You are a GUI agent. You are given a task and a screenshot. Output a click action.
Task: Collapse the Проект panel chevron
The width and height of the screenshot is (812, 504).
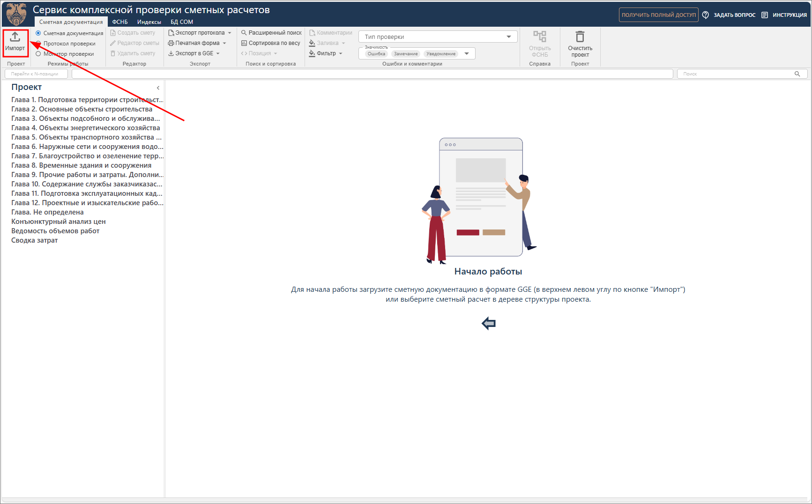[158, 88]
